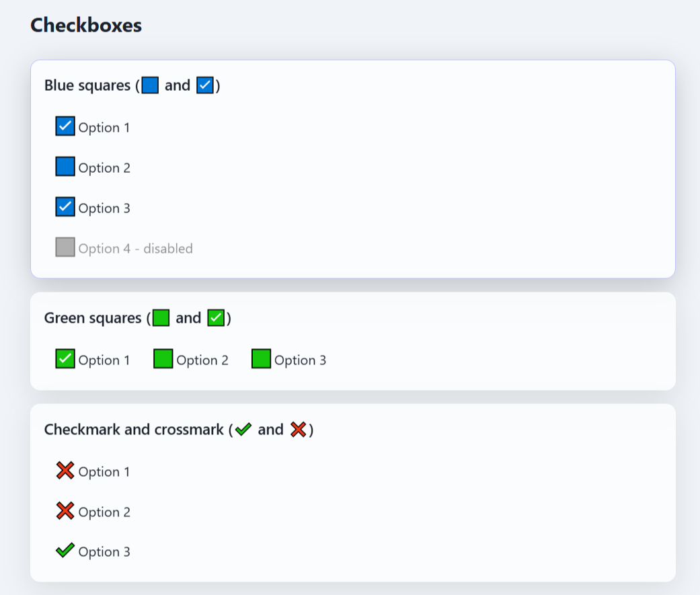Click the unchecked blue square in the first heading

click(x=149, y=85)
